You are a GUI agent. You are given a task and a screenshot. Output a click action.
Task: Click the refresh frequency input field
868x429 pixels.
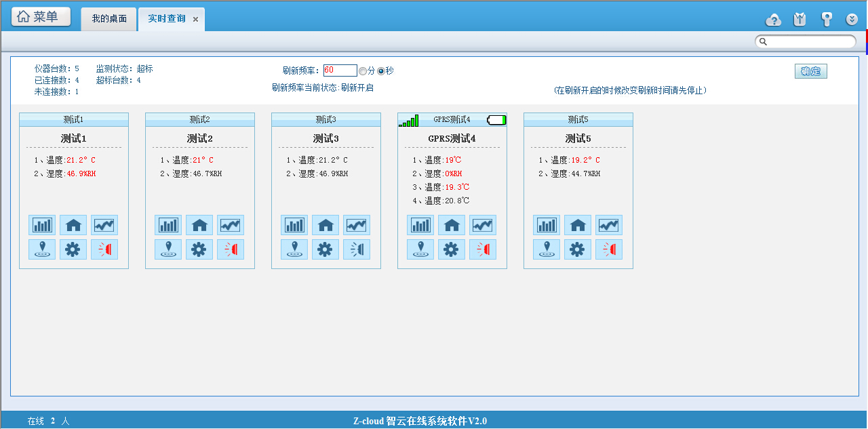(340, 70)
